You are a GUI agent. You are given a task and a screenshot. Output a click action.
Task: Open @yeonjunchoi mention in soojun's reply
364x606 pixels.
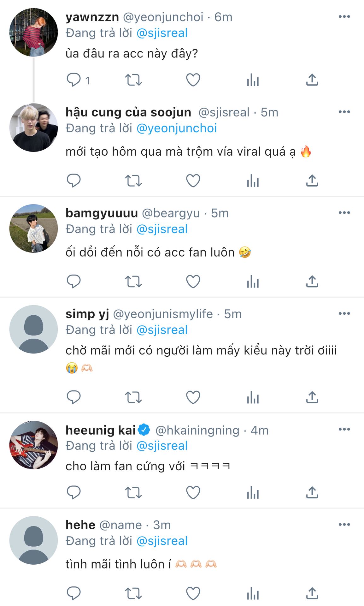pyautogui.click(x=176, y=128)
